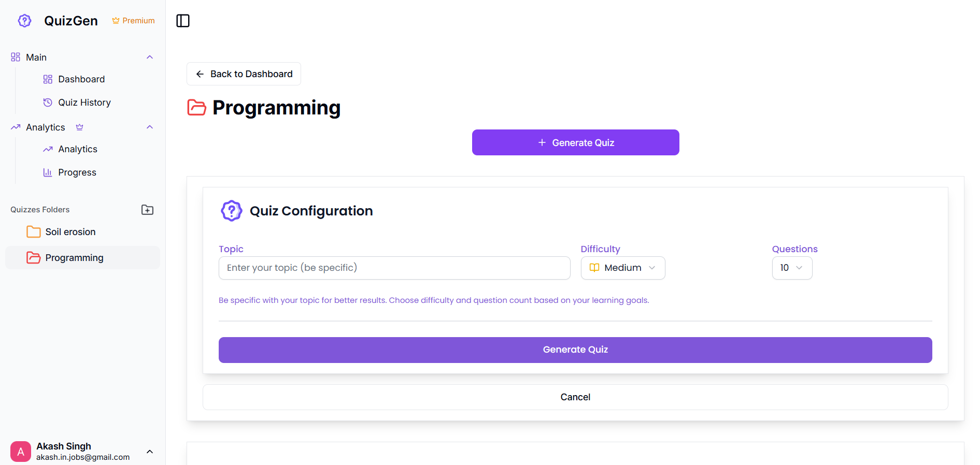The width and height of the screenshot is (980, 465).
Task: Expand the Akash Singh account menu
Action: pyautogui.click(x=150, y=452)
